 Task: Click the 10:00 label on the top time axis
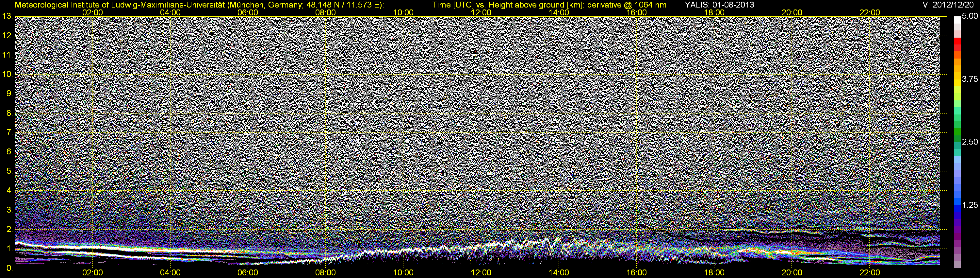[403, 12]
